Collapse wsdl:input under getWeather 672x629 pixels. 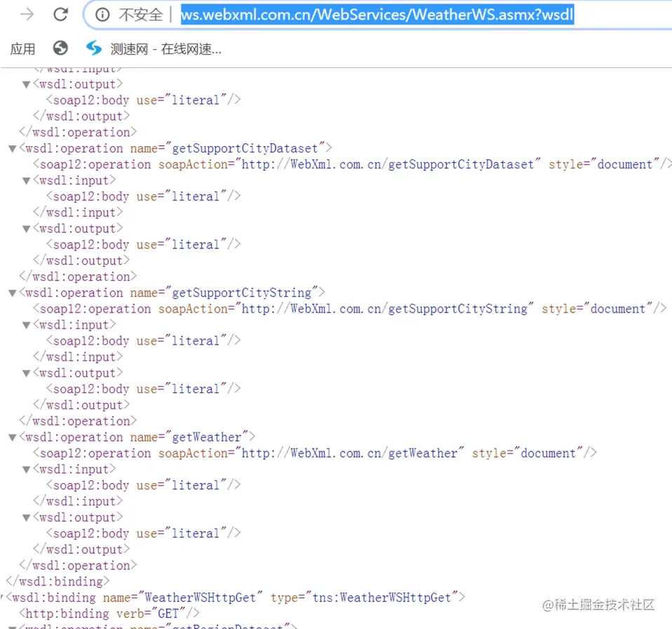(x=26, y=470)
